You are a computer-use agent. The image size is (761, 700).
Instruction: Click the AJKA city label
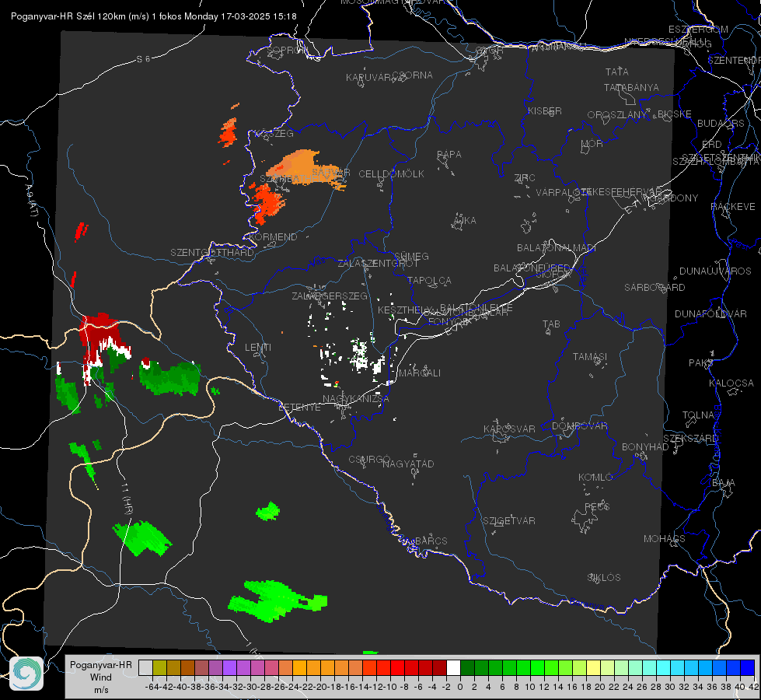tap(465, 220)
